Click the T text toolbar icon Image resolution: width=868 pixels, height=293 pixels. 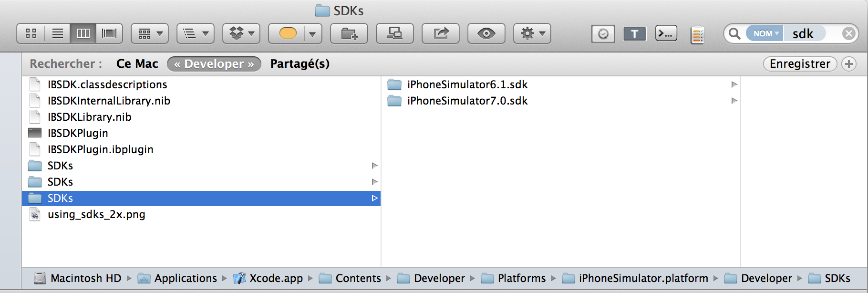[634, 34]
